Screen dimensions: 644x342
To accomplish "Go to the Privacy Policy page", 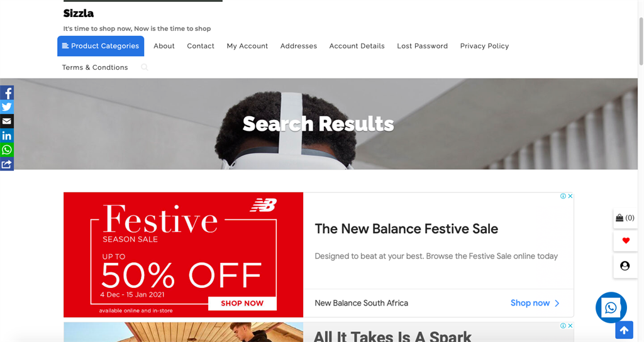I will click(484, 46).
